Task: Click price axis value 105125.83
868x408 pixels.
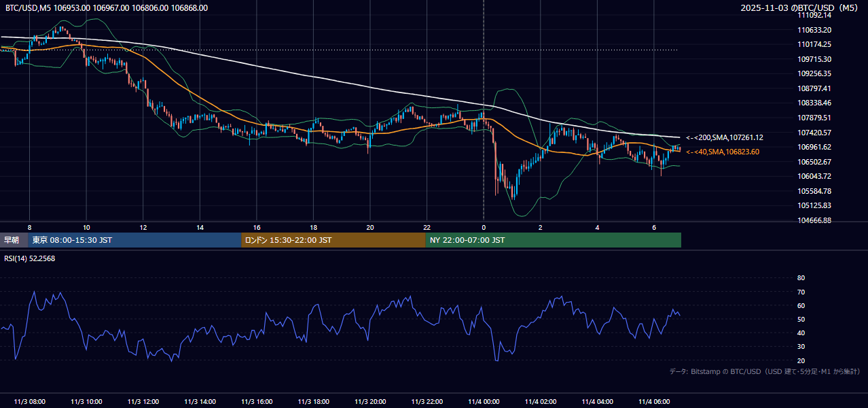Action: tap(814, 205)
